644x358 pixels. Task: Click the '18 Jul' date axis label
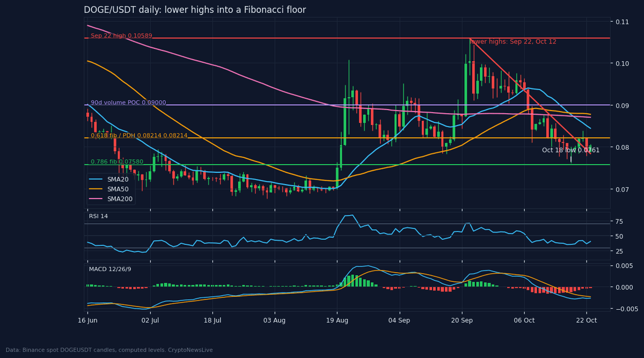tap(213, 320)
